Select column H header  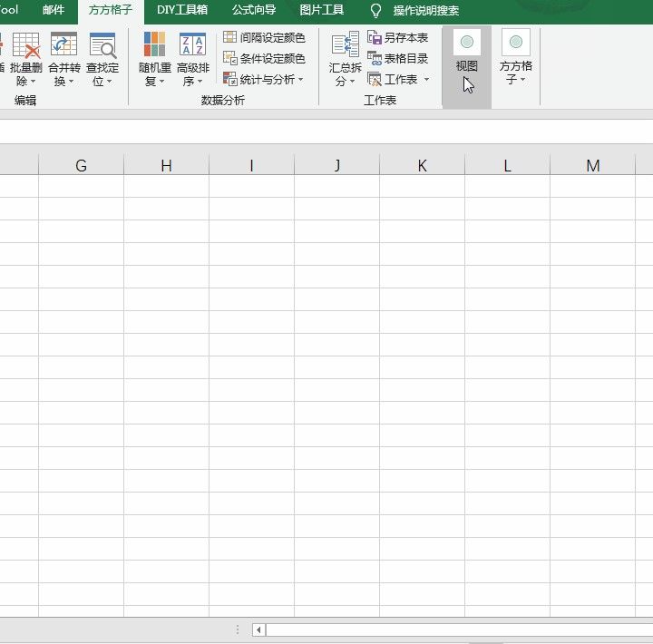click(167, 165)
